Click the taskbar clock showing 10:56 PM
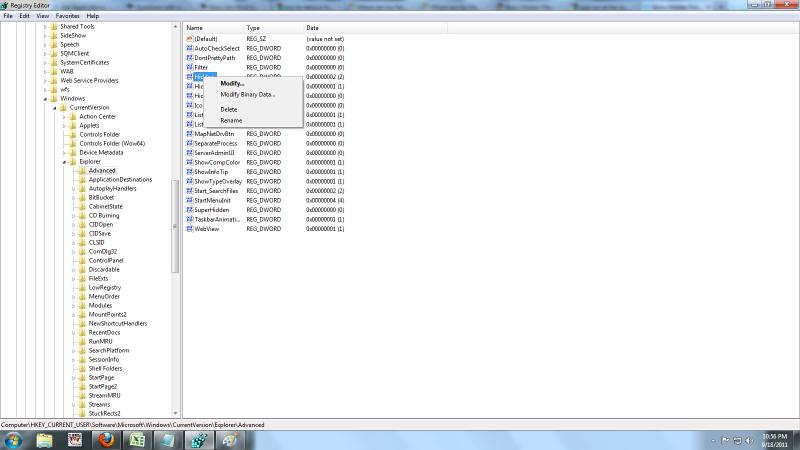The image size is (800, 450). coord(774,440)
